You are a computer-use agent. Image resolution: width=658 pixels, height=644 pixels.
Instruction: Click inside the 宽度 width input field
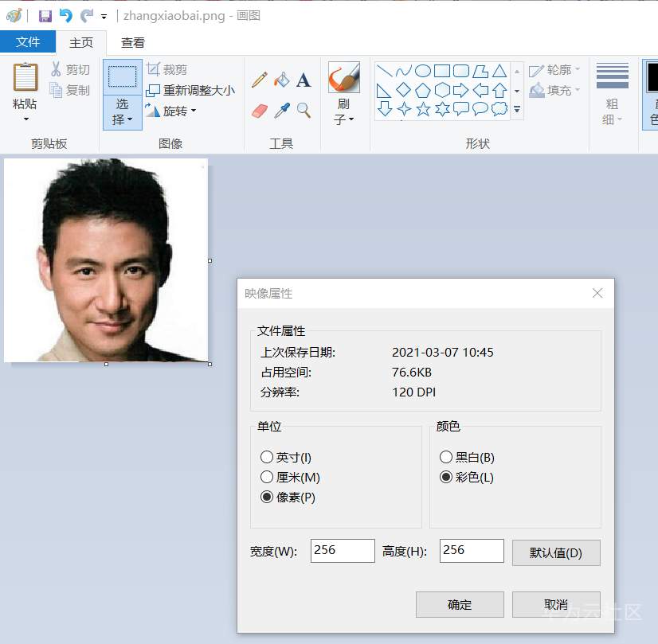coord(343,550)
